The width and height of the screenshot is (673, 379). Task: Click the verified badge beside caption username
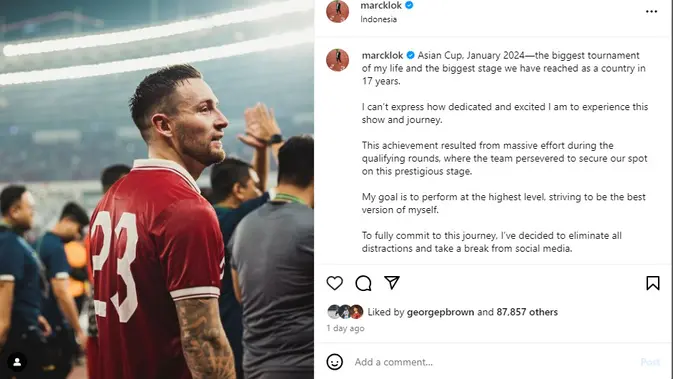tap(410, 55)
